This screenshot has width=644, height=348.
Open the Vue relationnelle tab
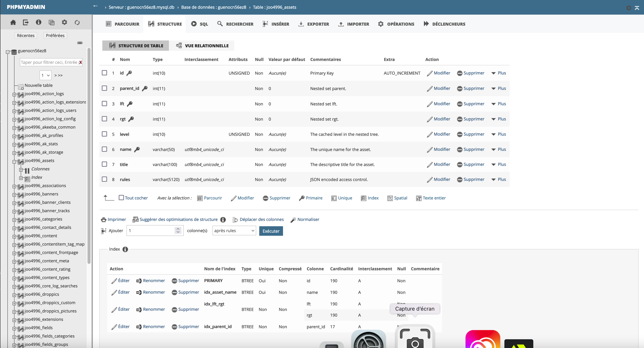[x=202, y=46]
